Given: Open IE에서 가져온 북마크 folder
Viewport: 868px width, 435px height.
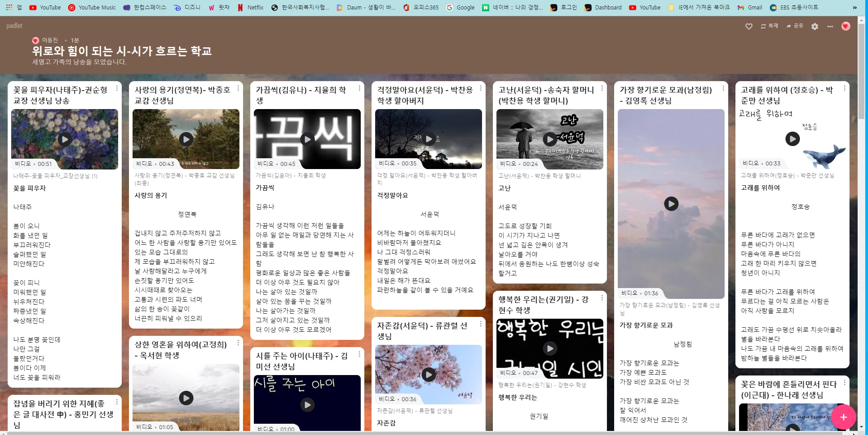Looking at the screenshot, I should coord(699,7).
